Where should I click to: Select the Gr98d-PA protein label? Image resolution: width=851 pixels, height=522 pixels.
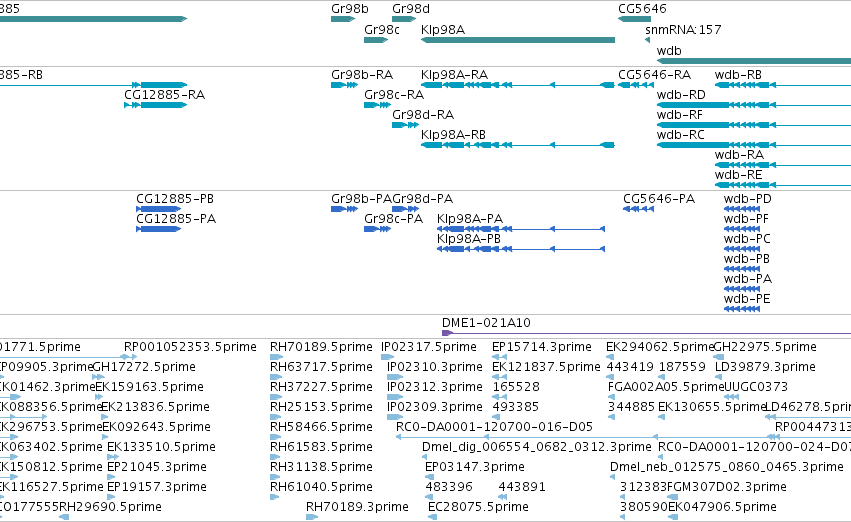click(x=422, y=199)
